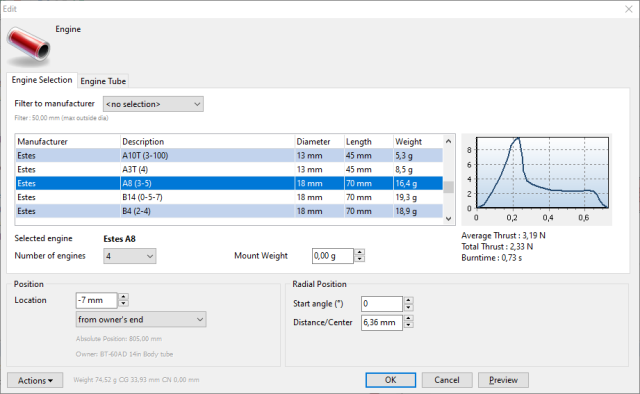Select the Estes B14 (0-5-7) engine row
Image resolution: width=640 pixels, height=394 pixels.
(x=229, y=197)
